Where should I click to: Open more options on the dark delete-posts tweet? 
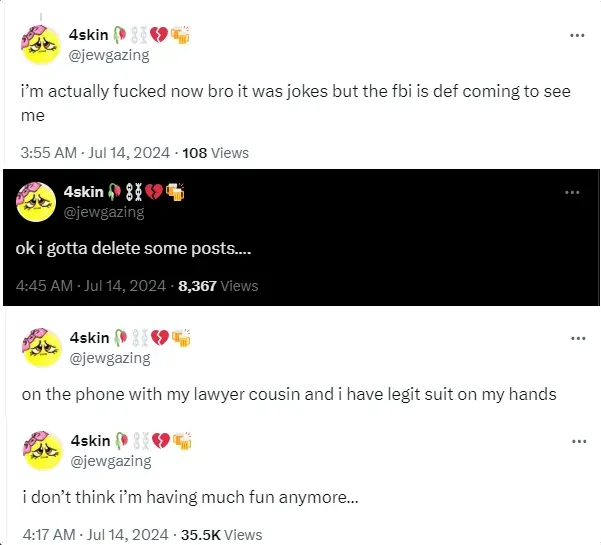pos(572,192)
